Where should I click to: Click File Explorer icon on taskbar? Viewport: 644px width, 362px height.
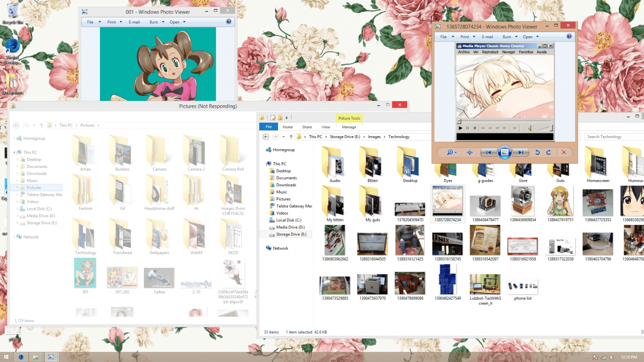click(x=35, y=357)
